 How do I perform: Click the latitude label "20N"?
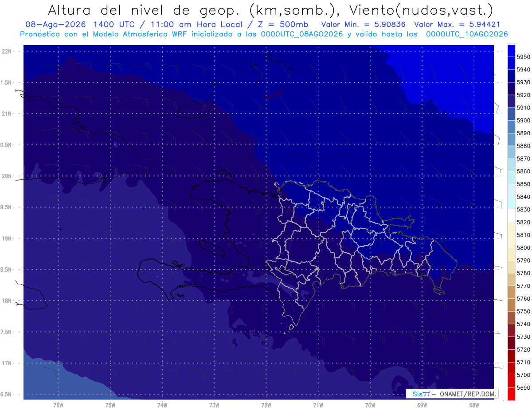(x=6, y=176)
